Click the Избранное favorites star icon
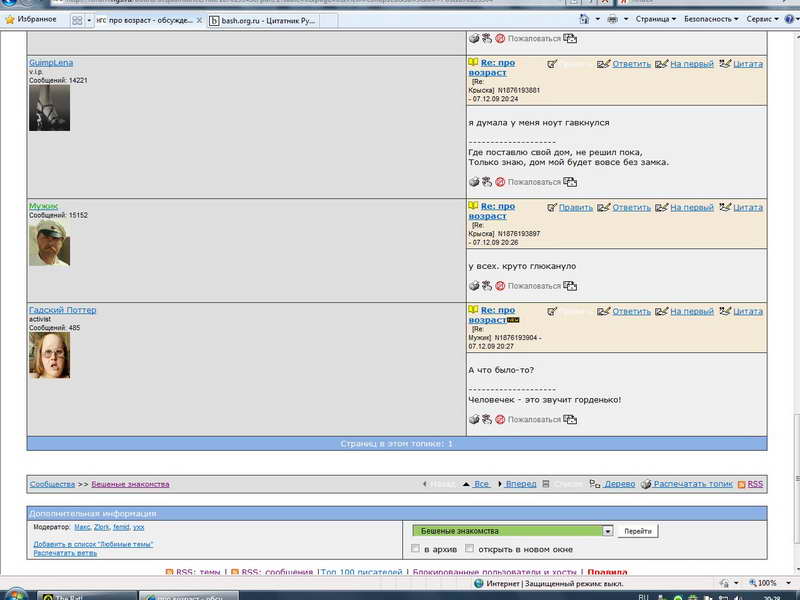 click(10, 19)
